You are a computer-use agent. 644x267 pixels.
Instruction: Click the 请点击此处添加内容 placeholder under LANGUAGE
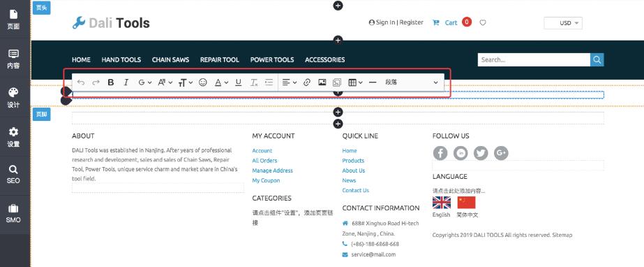(459, 191)
